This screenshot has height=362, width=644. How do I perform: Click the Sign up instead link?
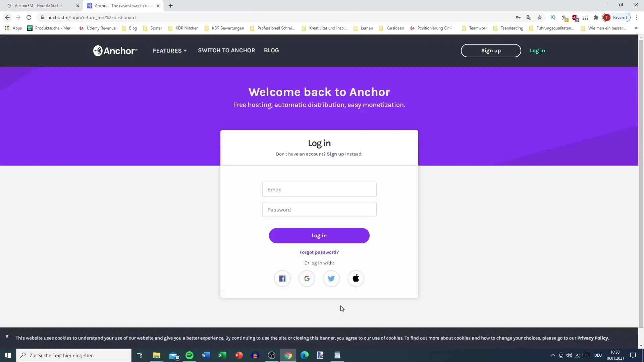click(x=335, y=154)
